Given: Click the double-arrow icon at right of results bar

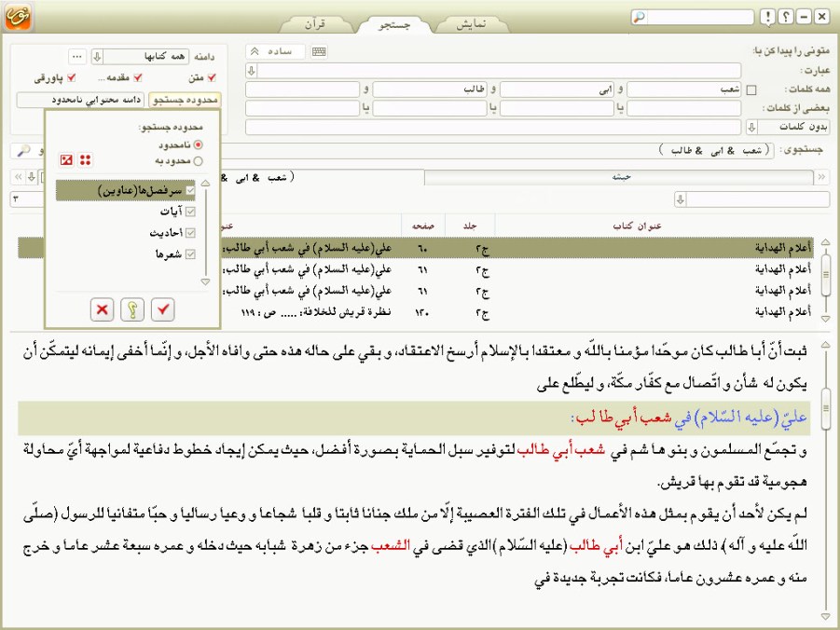Looking at the screenshot, I should tap(821, 177).
